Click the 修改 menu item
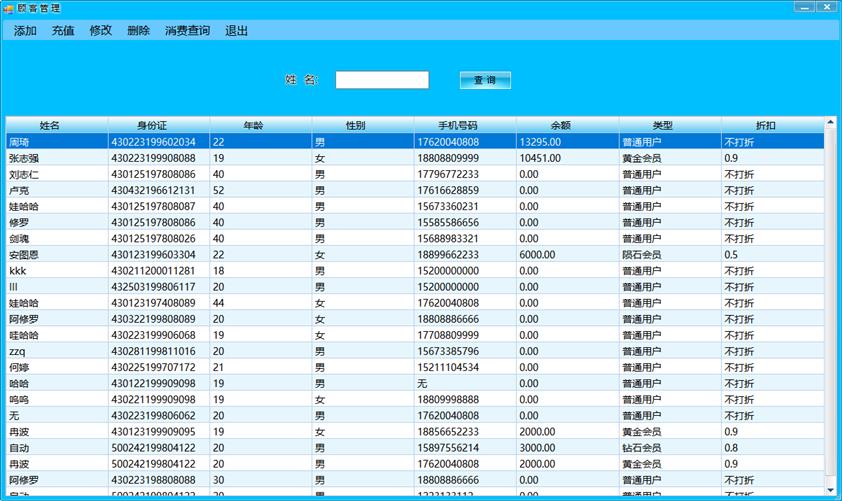Screen dimensions: 842x501 pyautogui.click(x=101, y=31)
